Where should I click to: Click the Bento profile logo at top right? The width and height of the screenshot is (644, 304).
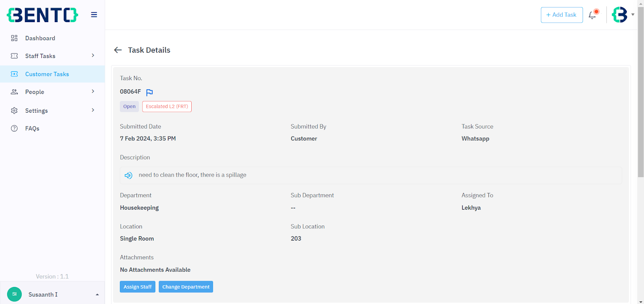619,15
